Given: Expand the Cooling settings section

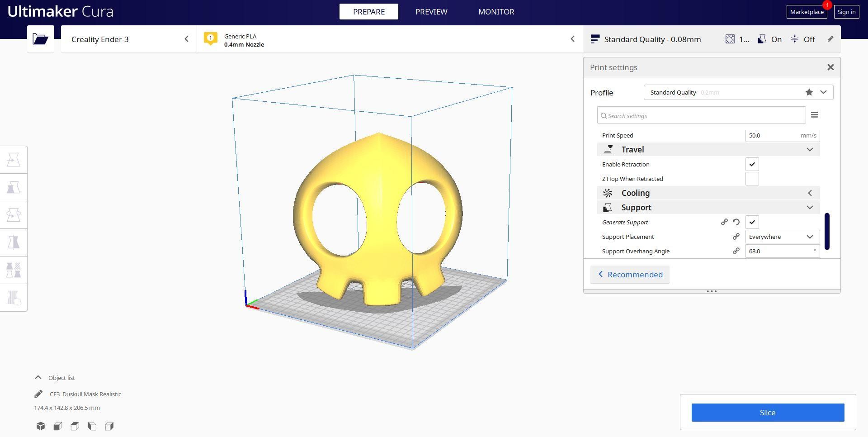Looking at the screenshot, I should [x=708, y=193].
